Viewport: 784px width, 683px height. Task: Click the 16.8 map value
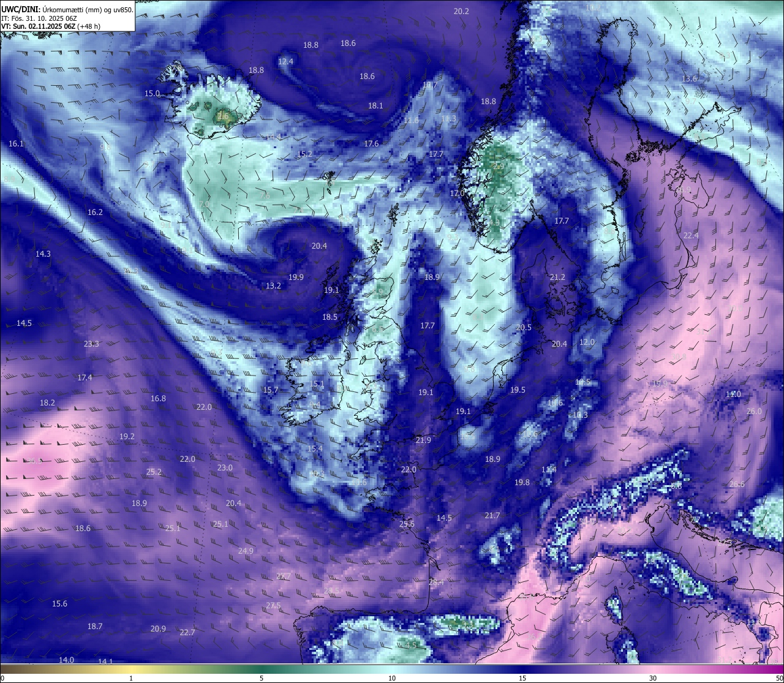(x=158, y=399)
